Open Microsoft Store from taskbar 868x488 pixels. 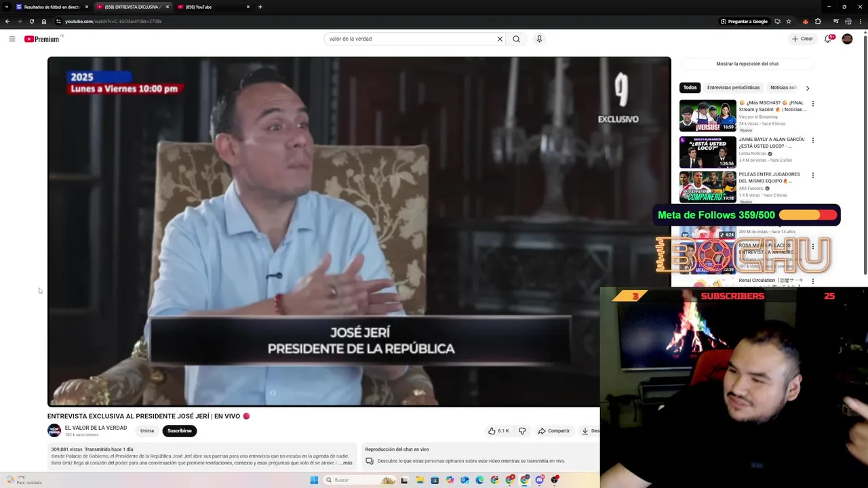click(435, 480)
